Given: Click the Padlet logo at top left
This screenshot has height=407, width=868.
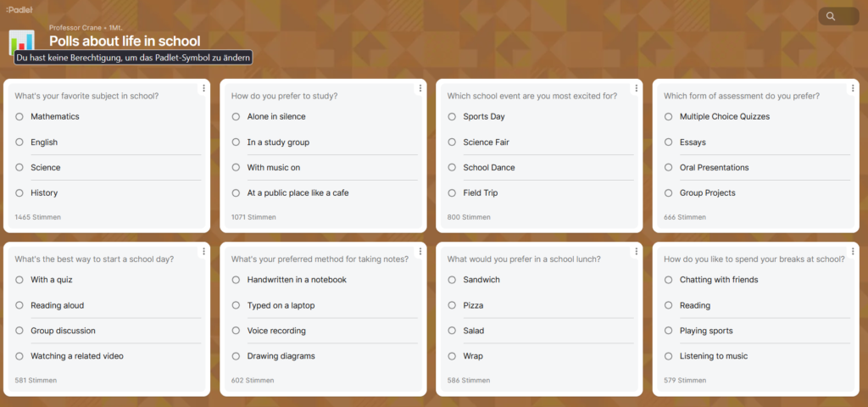Looking at the screenshot, I should [x=19, y=9].
